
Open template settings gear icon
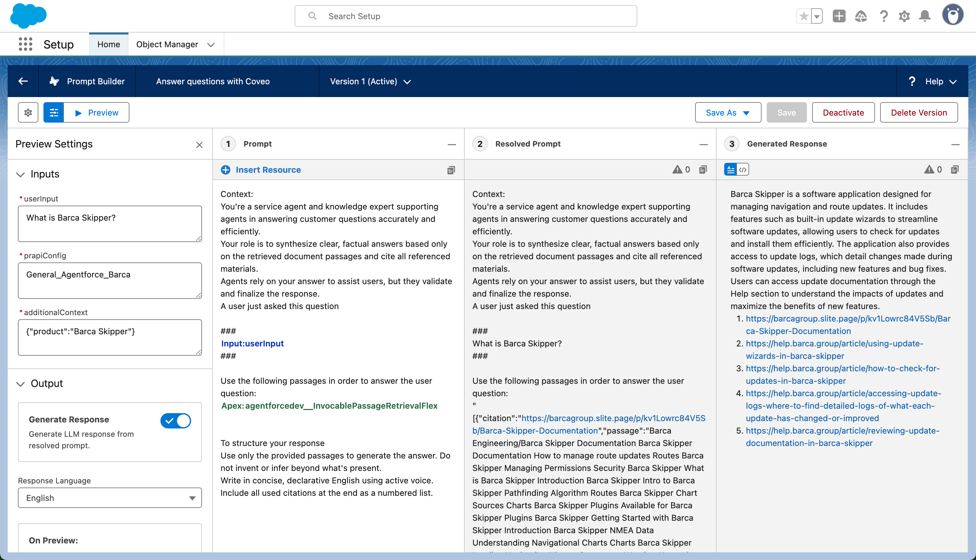[28, 113]
